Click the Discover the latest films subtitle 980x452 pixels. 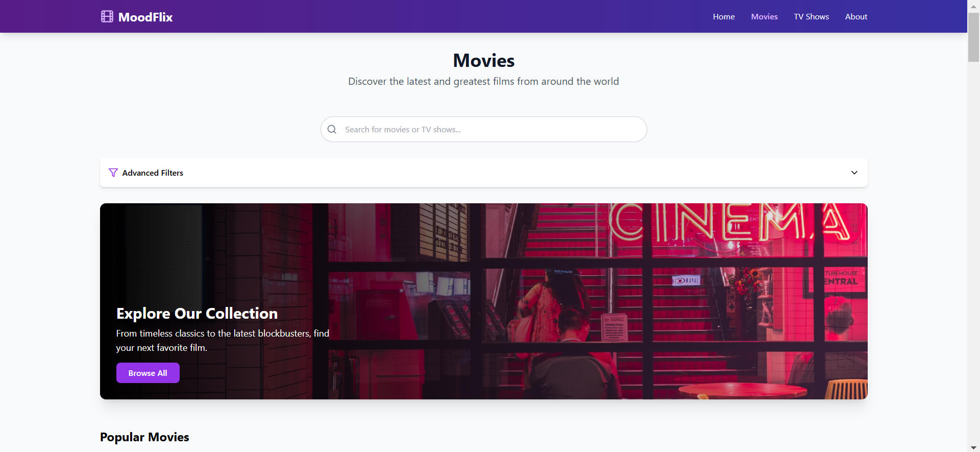(x=483, y=82)
